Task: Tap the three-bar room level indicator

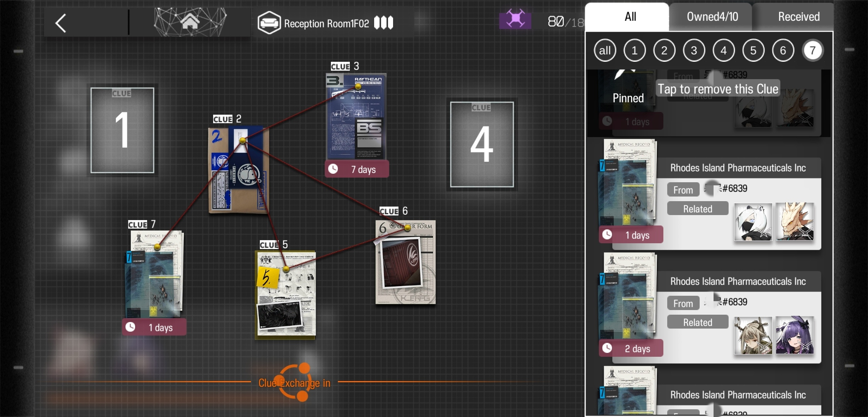Action: click(x=383, y=23)
